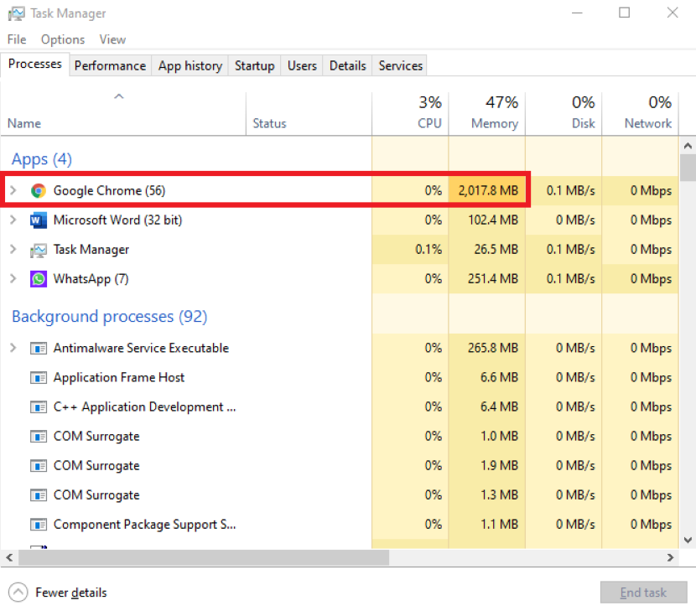Click the Apps (4) group header
696x616 pixels.
(x=42, y=159)
